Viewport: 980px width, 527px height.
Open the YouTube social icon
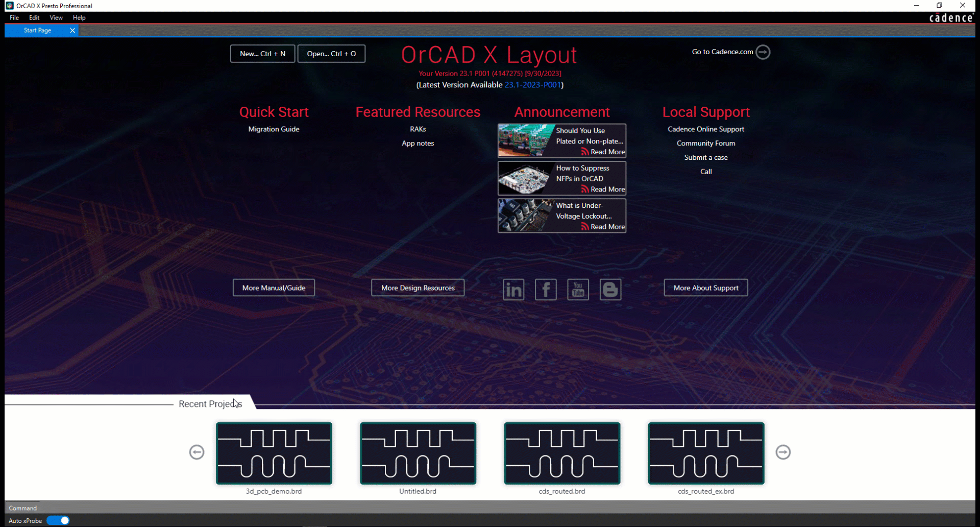click(578, 290)
